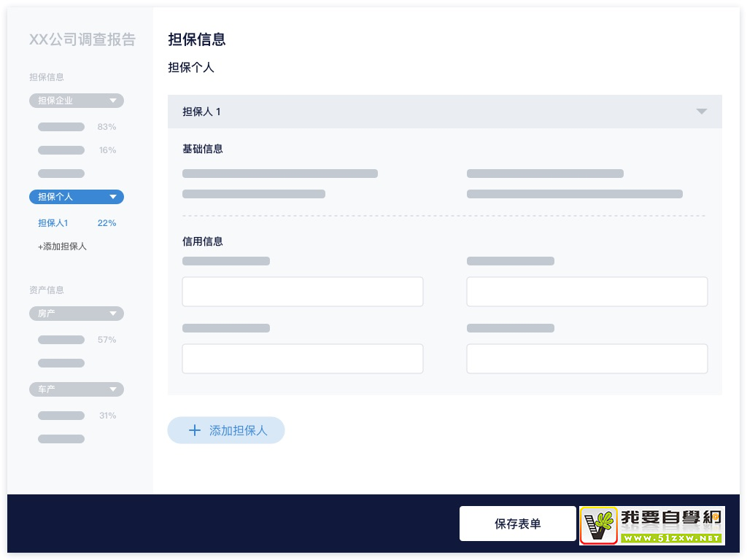
Task: Click the chevron icon on 房产 pill
Action: click(114, 314)
